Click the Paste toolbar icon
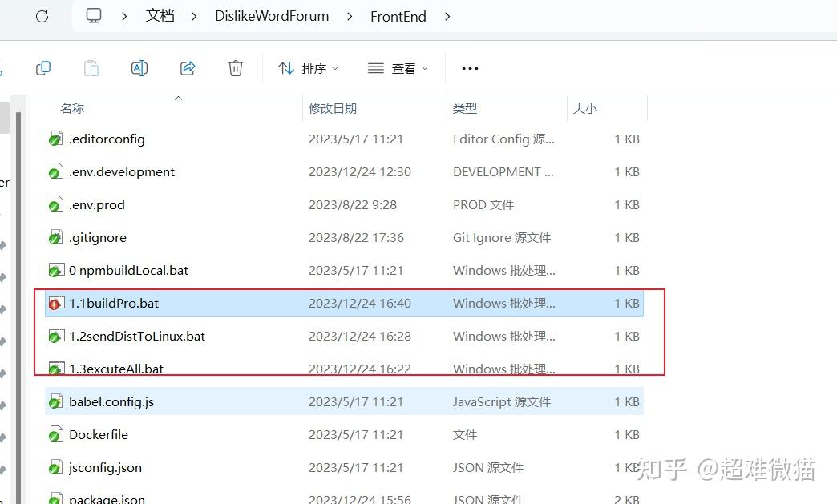 click(x=91, y=68)
